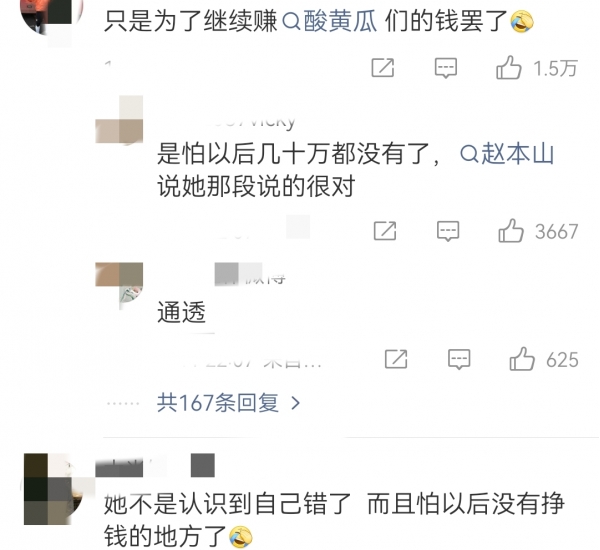
Task: Select the 通透 comment text
Action: click(x=182, y=312)
